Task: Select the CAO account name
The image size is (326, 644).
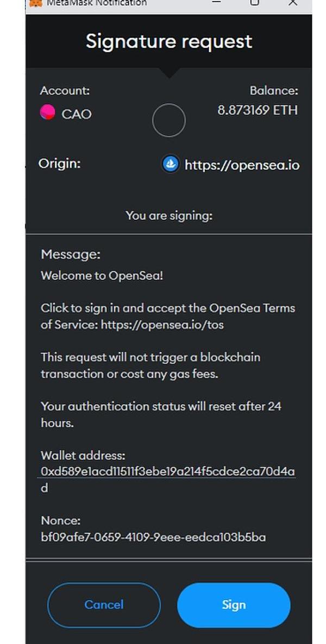Action: 77,114
